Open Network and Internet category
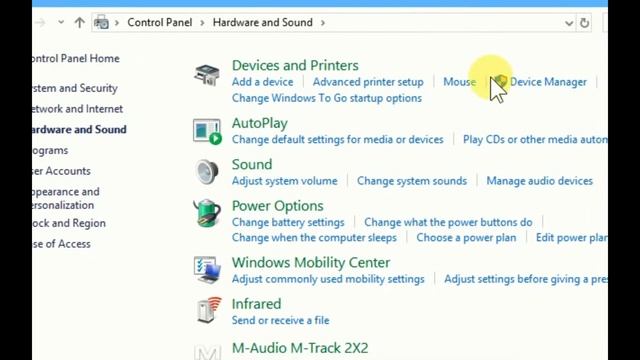 [78, 109]
